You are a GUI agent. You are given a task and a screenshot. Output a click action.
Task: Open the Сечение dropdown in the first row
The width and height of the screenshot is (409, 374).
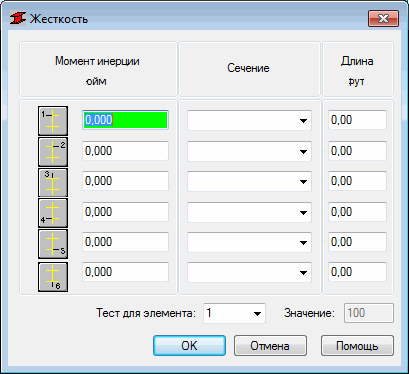[249, 120]
